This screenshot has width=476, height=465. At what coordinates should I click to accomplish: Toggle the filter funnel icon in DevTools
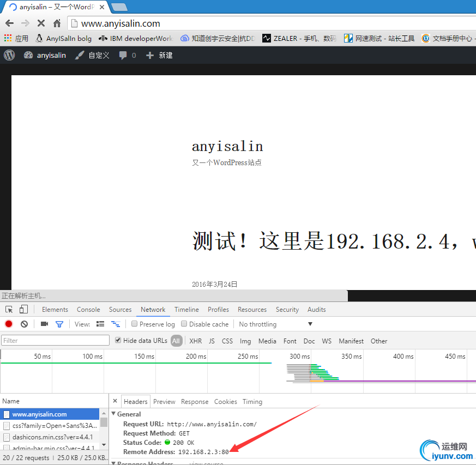point(59,324)
